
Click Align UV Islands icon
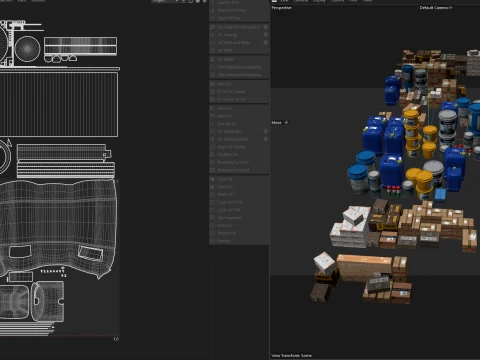click(x=213, y=147)
